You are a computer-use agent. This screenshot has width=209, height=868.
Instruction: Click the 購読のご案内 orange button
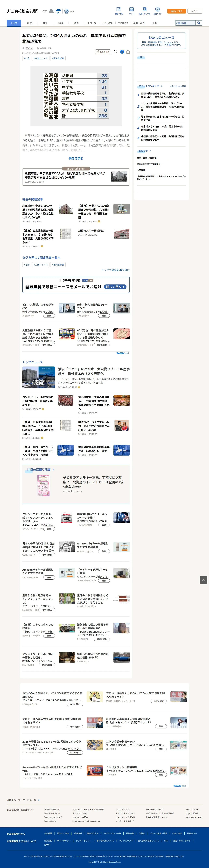click(x=176, y=11)
